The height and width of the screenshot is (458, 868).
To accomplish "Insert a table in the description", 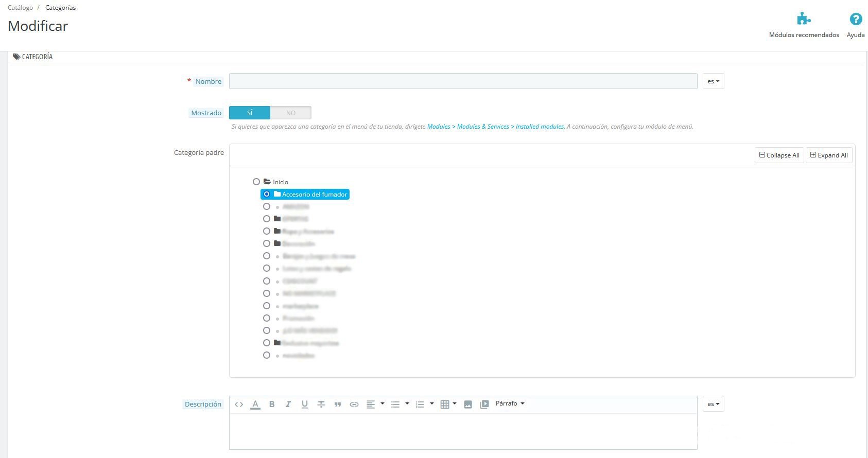I will (x=445, y=404).
